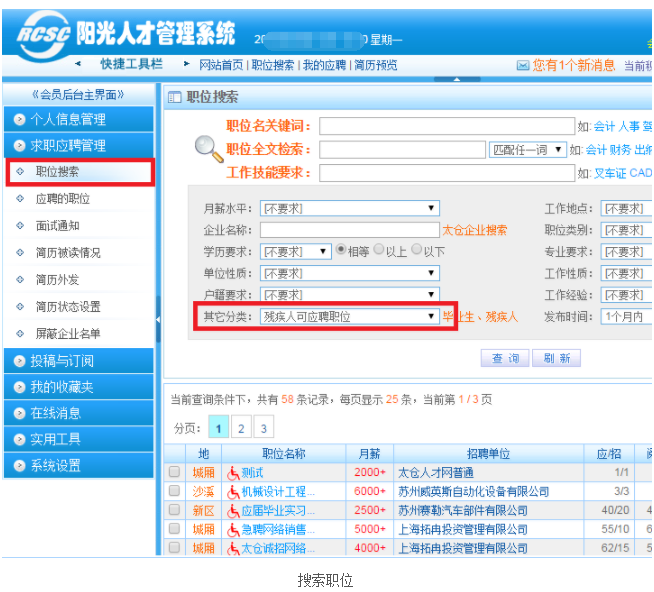Click the arrow icon of 求职应聘管理
654x592 pixels.
point(19,146)
